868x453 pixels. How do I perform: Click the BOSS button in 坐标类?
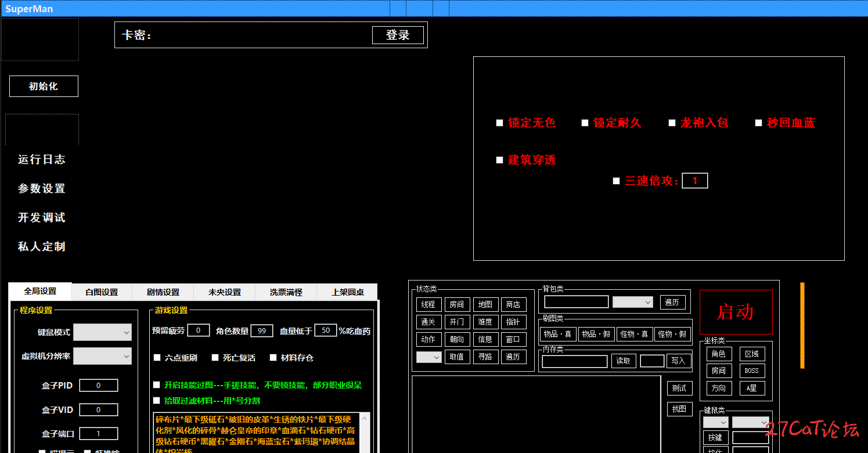tap(752, 371)
